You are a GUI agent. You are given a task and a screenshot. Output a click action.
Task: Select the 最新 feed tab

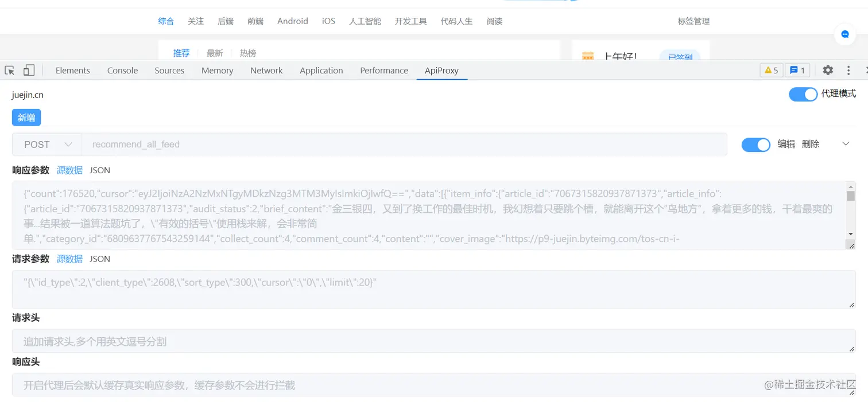[215, 53]
